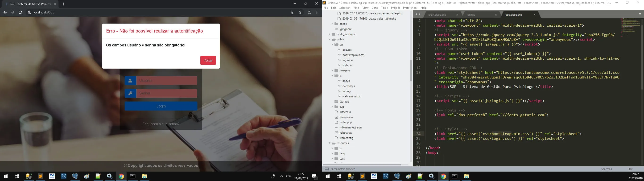Open the Find menu
The height and width of the screenshot is (181, 644).
click(356, 8)
